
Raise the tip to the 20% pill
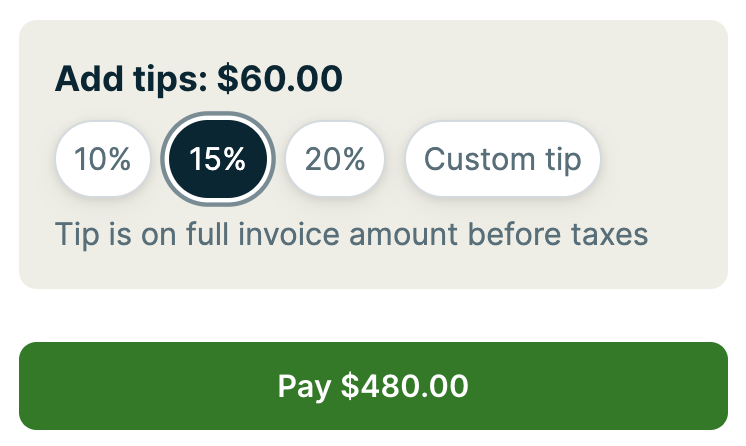point(335,159)
